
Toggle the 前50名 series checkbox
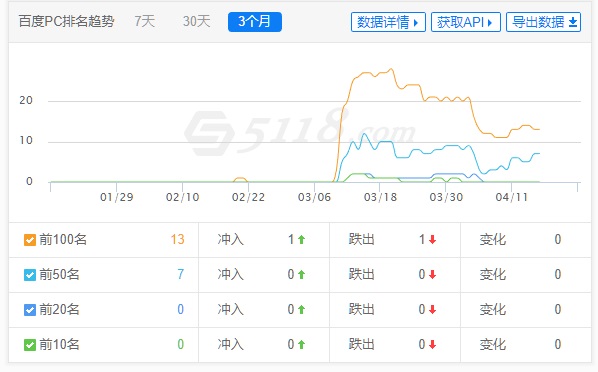click(30, 275)
